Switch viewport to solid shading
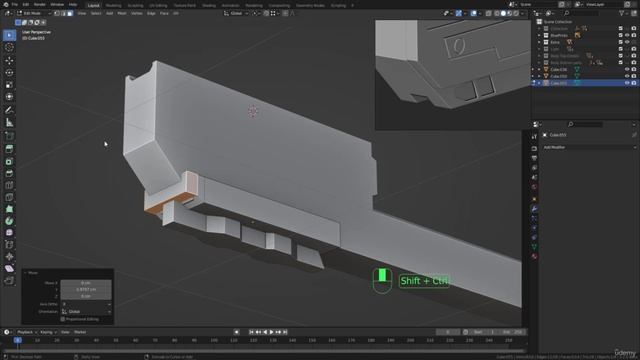This screenshot has width=640, height=360. click(x=503, y=13)
